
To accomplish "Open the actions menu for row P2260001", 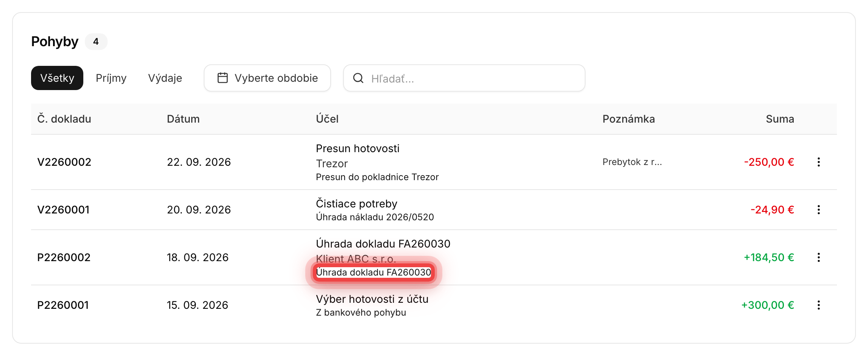I will point(818,305).
